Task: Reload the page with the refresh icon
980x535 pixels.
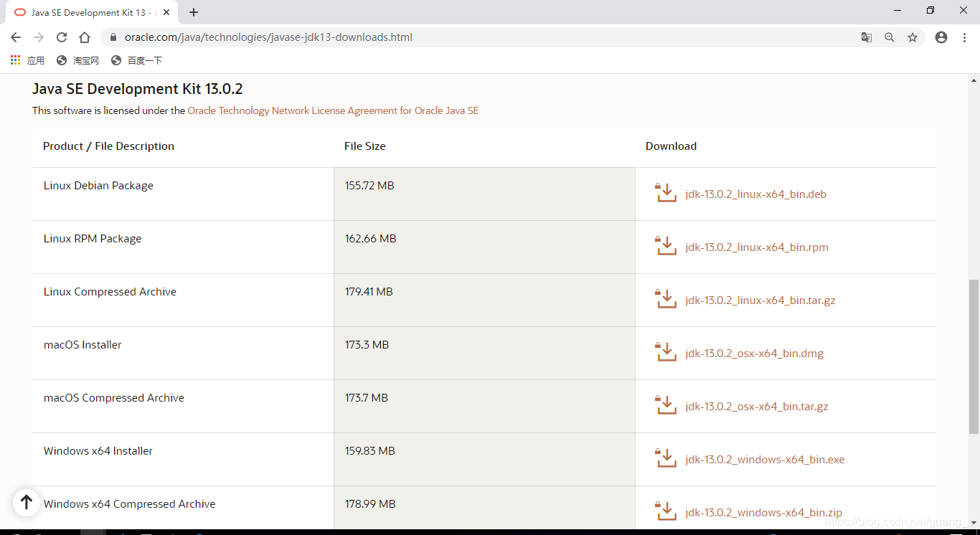Action: (62, 37)
